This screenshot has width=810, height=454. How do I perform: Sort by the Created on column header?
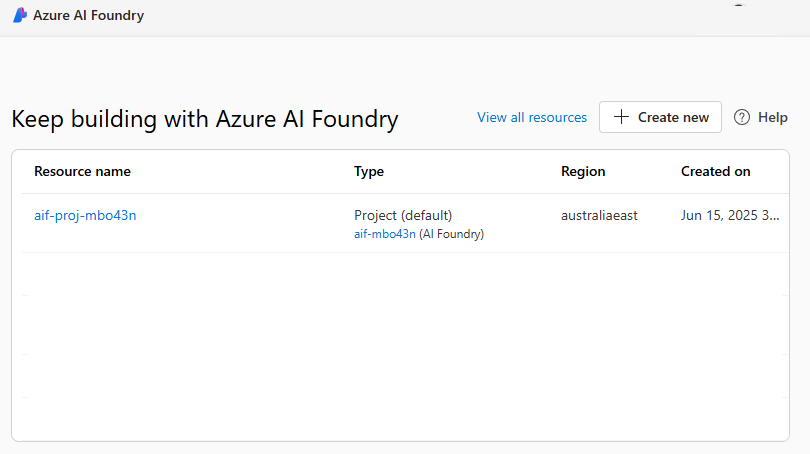click(x=715, y=171)
